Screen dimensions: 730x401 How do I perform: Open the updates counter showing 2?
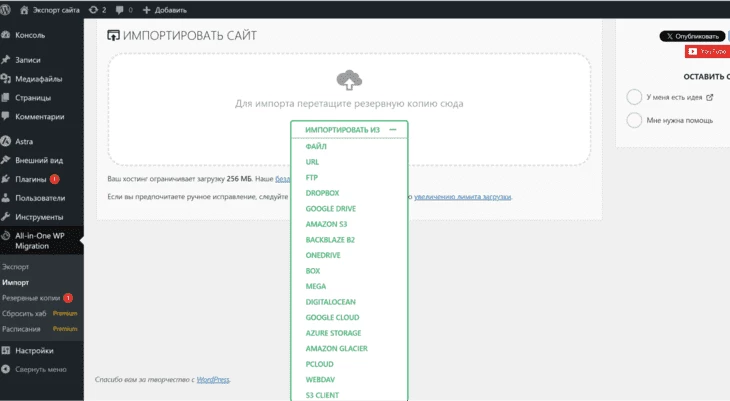pyautogui.click(x=98, y=10)
